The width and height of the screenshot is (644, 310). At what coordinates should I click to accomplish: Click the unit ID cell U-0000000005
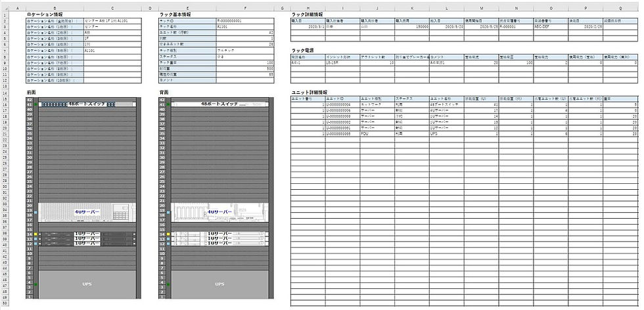pos(342,134)
